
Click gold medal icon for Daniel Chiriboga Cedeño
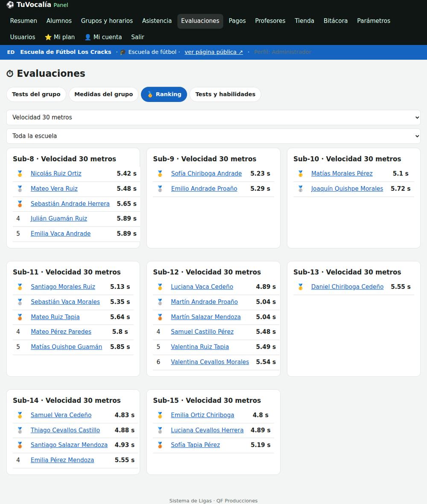[301, 287]
